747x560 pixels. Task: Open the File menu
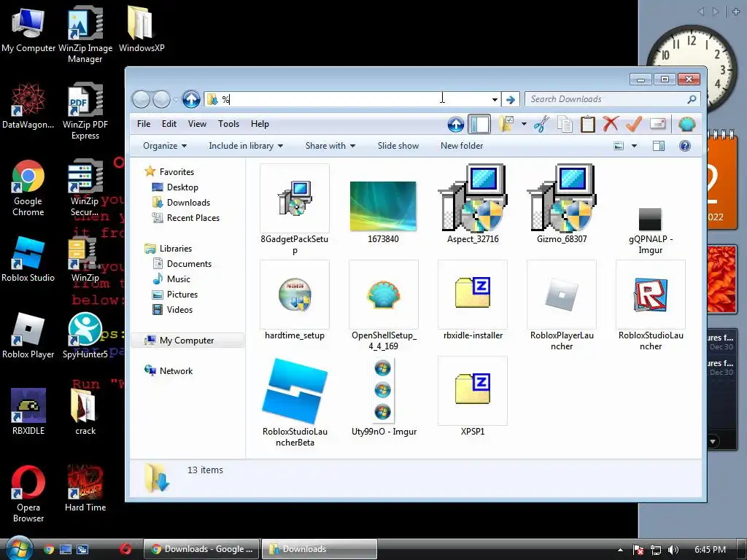(x=144, y=124)
